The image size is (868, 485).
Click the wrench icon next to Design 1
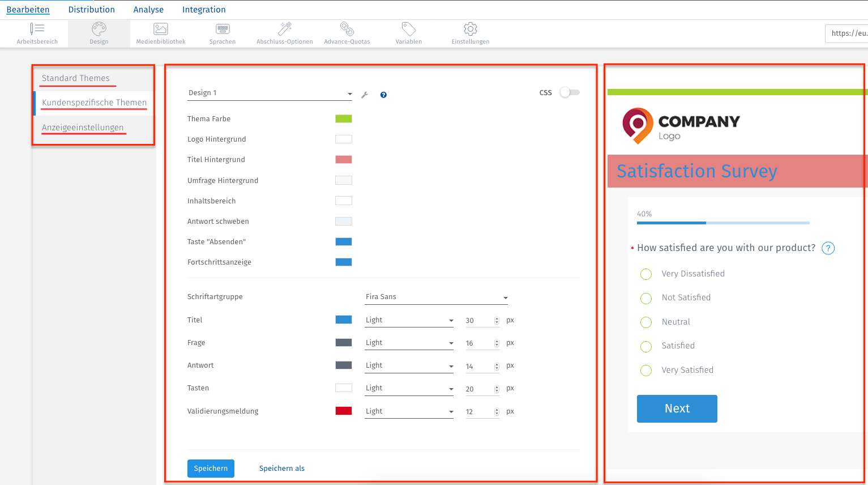click(x=366, y=94)
